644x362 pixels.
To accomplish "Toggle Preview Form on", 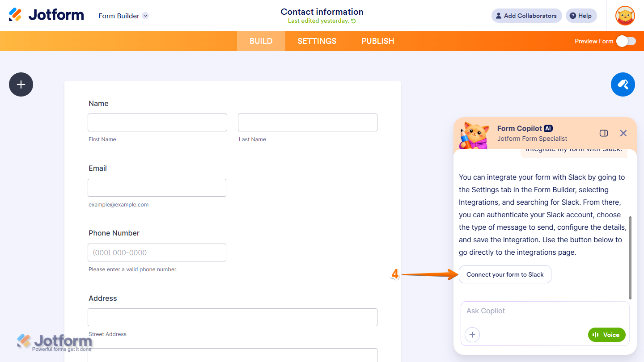I will [625, 41].
